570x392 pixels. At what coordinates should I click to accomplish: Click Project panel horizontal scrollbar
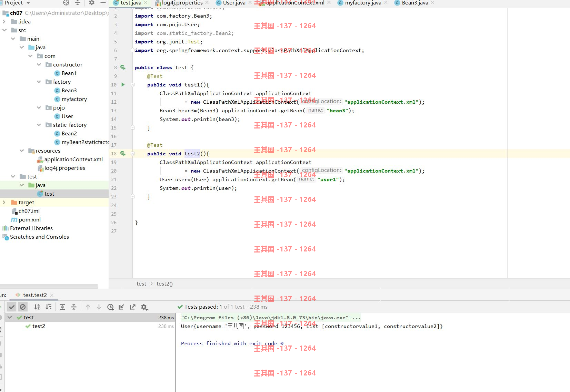[49, 286]
